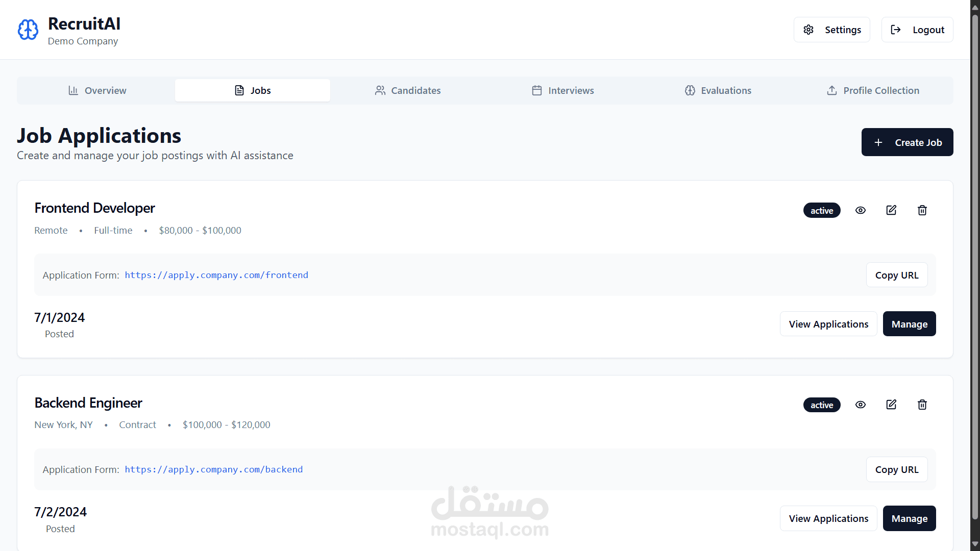Viewport: 980px width, 551px height.
Task: Log out using the Logout button
Action: click(x=917, y=30)
